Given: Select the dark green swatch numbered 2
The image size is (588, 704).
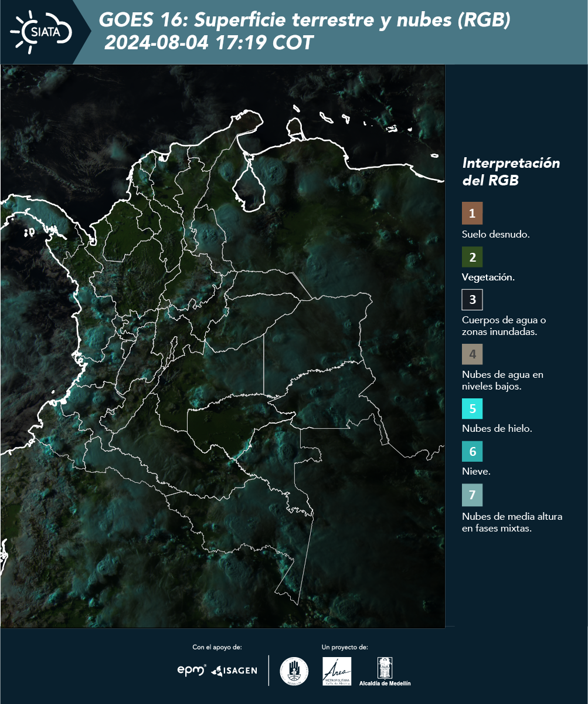Looking at the screenshot, I should 472,257.
